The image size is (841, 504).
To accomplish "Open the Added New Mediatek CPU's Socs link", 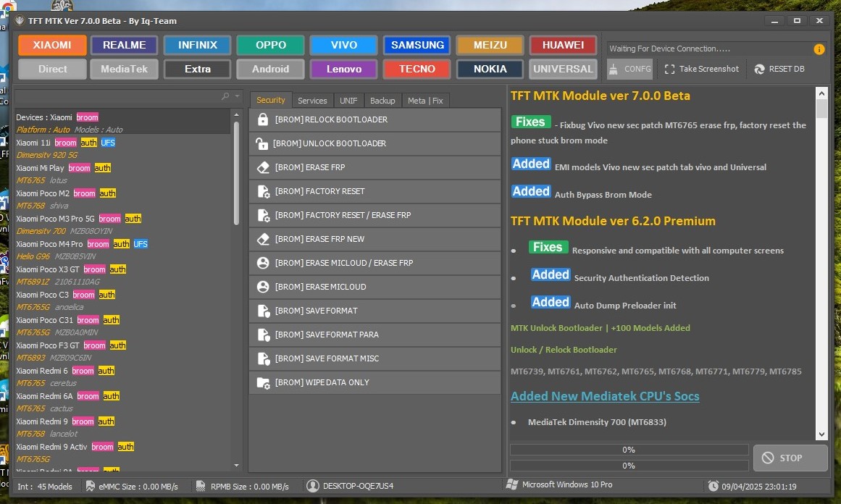I will click(x=605, y=396).
